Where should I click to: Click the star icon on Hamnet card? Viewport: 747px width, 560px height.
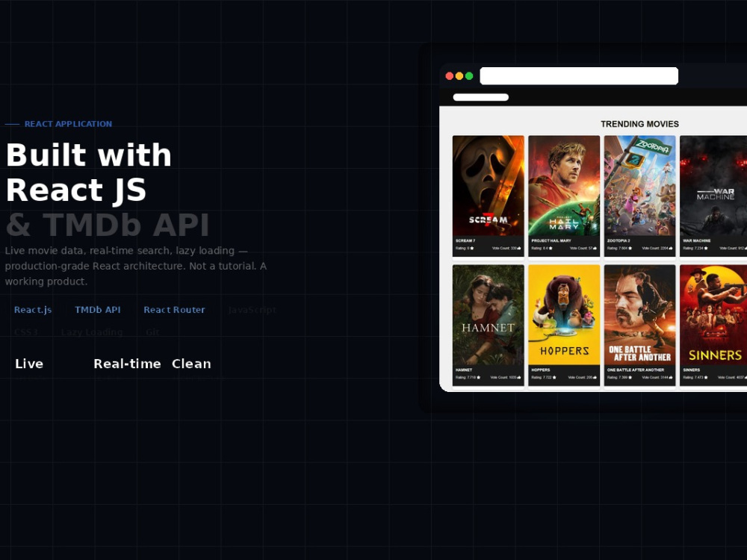[478, 377]
